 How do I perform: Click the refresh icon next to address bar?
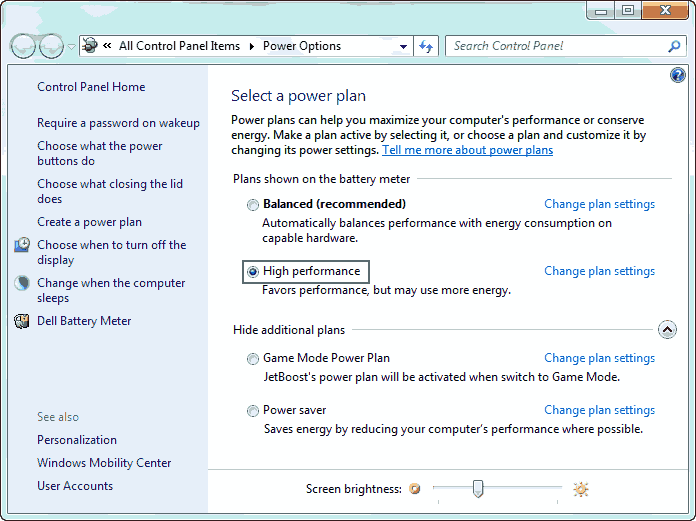[x=427, y=46]
